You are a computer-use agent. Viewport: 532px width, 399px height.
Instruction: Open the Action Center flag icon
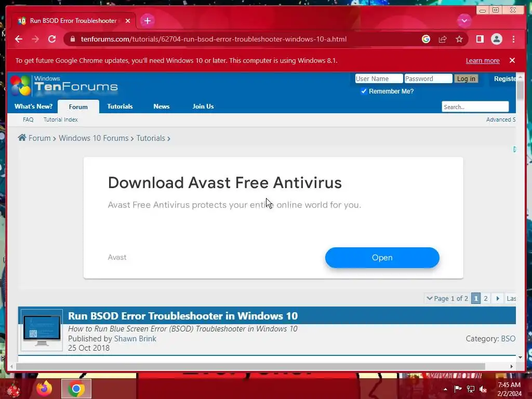tap(458, 389)
